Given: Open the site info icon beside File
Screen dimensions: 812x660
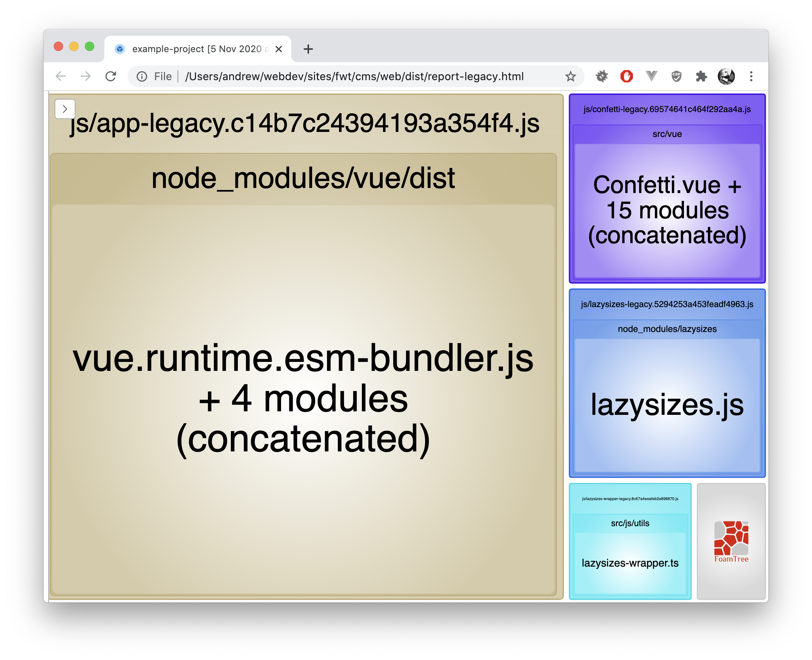Looking at the screenshot, I should (142, 76).
